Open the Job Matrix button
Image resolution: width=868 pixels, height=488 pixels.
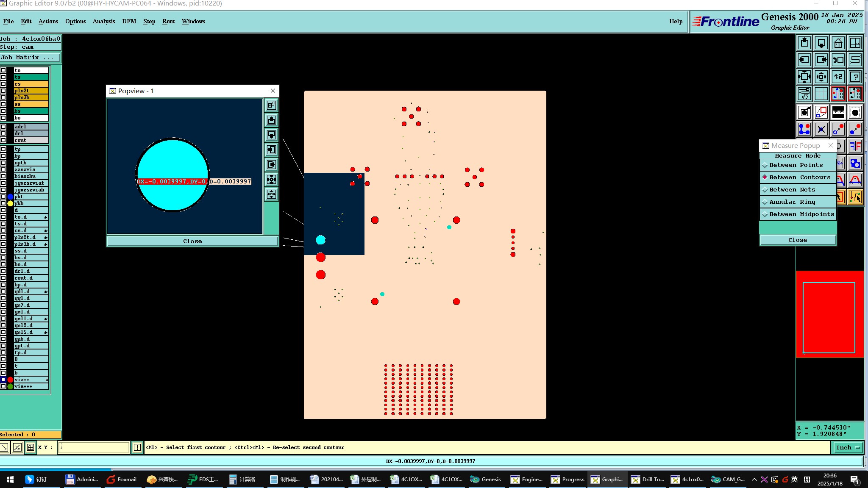30,58
